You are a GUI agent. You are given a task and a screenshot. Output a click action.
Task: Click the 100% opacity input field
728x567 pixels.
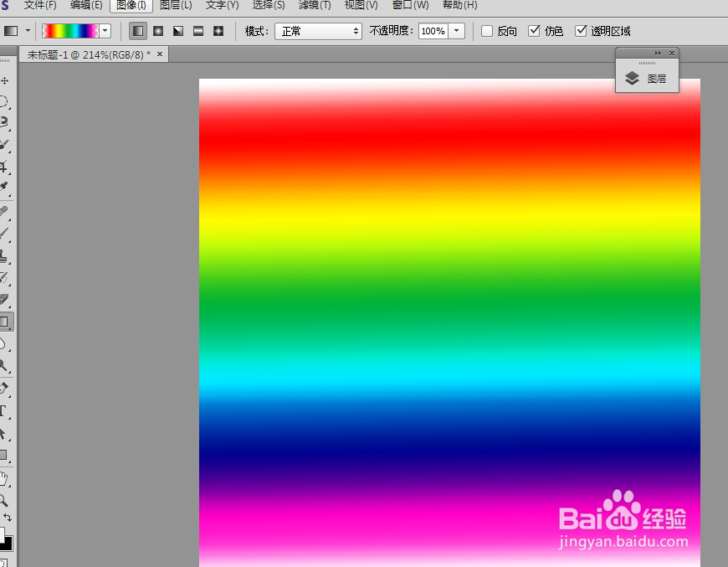tap(433, 31)
